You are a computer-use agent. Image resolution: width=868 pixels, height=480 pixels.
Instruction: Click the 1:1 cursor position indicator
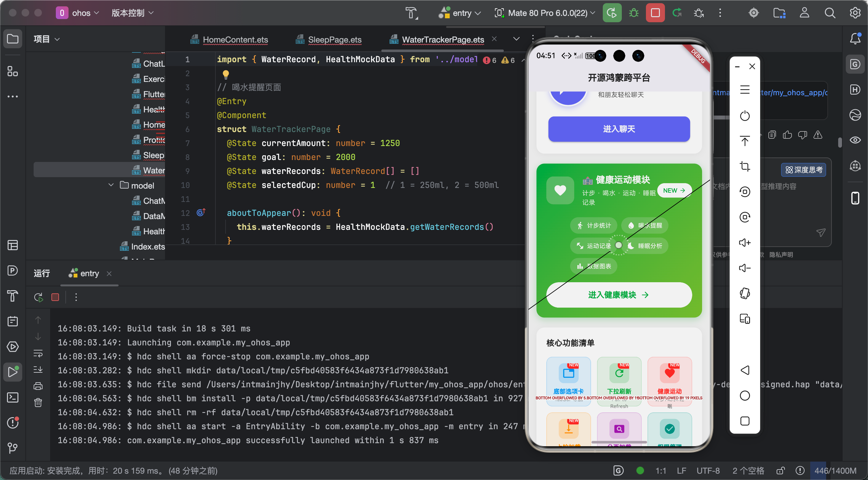[x=661, y=470]
